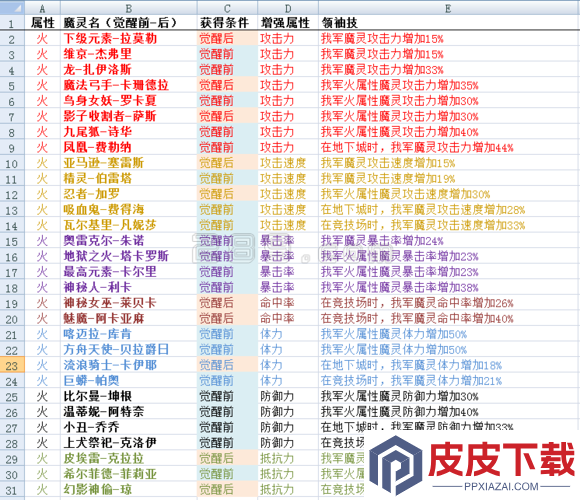
Task: Select row 31 header
Action: (12, 489)
